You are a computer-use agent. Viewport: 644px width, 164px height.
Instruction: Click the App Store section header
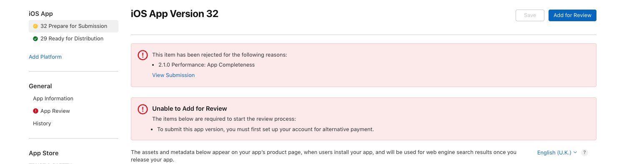coord(44,153)
